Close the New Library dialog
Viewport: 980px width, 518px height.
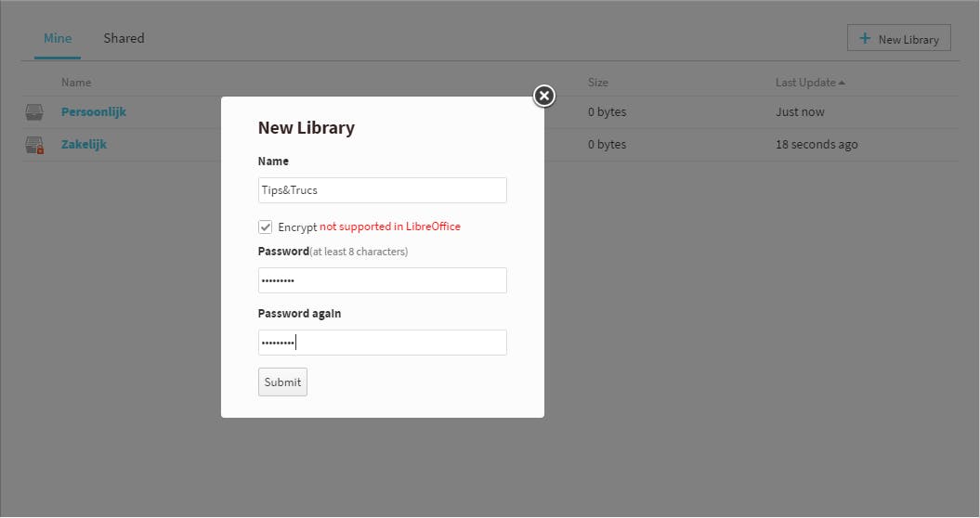click(544, 96)
